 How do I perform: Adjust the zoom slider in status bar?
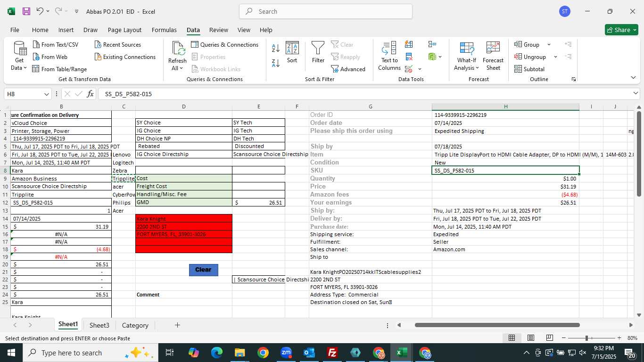point(586,338)
